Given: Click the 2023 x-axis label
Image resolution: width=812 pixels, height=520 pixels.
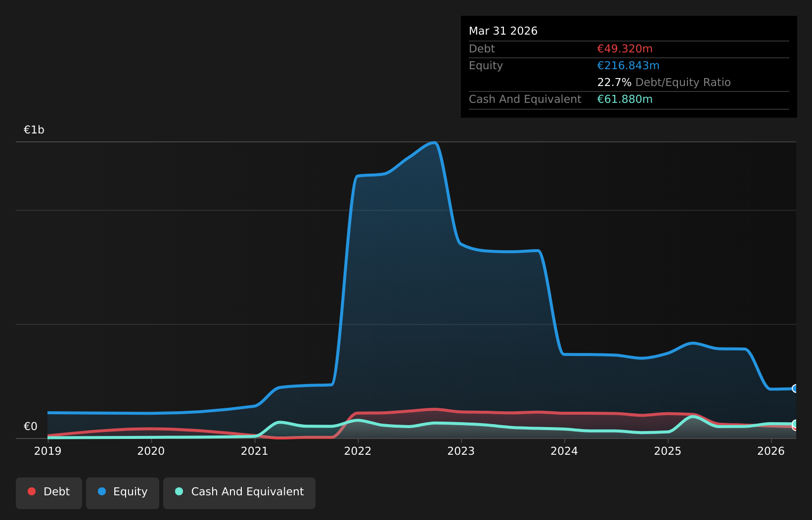Looking at the screenshot, I should point(461,451).
